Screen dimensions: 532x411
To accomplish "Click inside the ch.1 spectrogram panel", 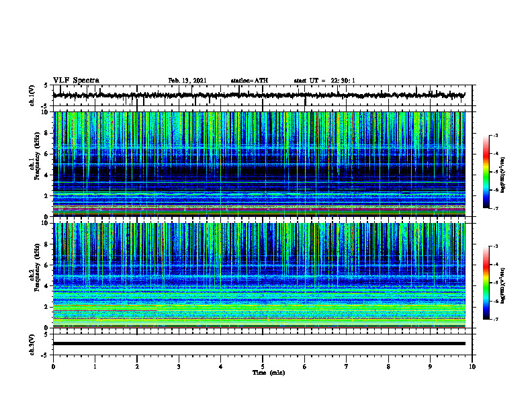I will tap(259, 164).
